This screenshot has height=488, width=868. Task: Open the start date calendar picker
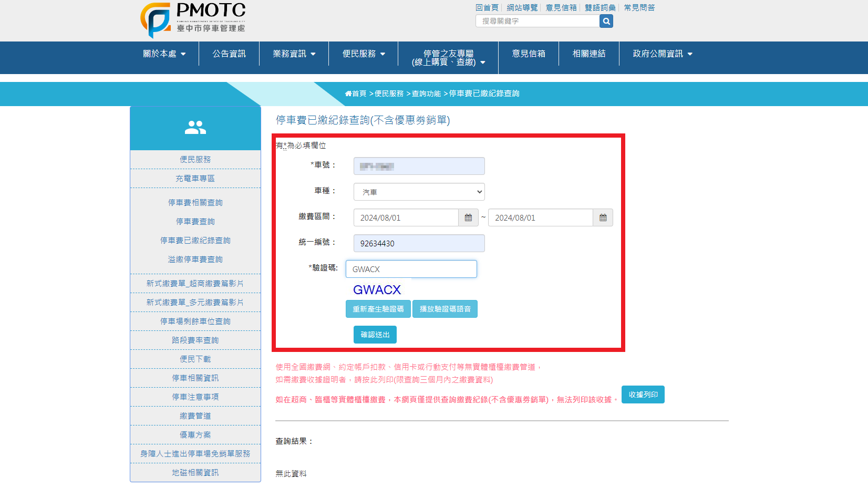click(468, 217)
